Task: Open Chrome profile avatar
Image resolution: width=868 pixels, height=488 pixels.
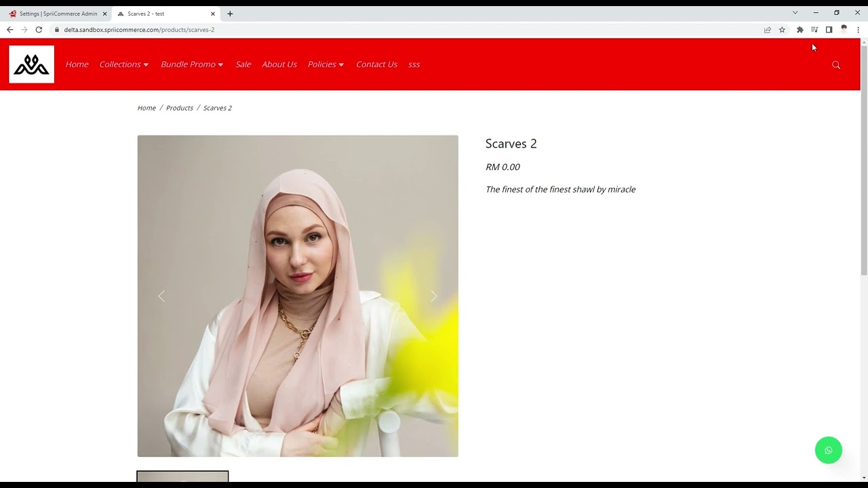Action: pyautogui.click(x=844, y=30)
